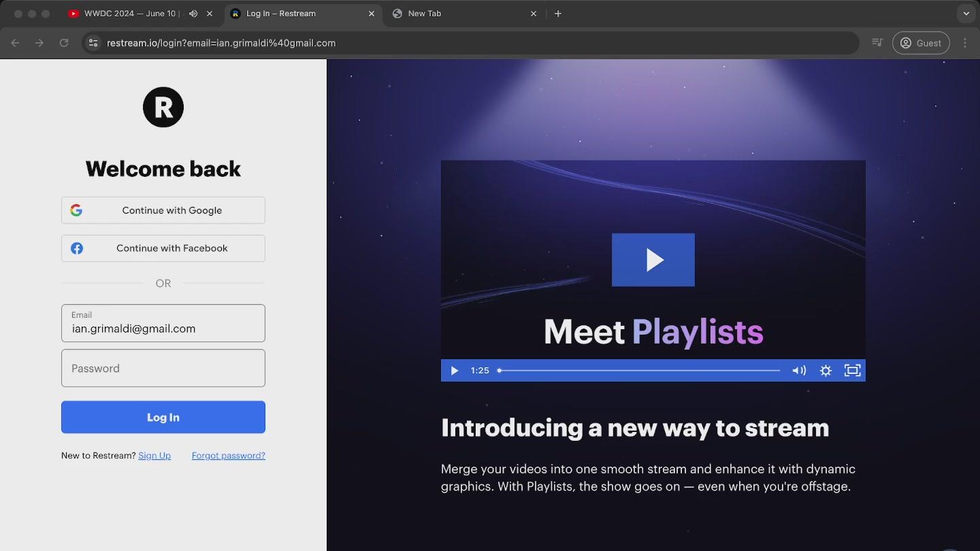980x551 pixels.
Task: Open the Guest profile menu
Action: coord(921,43)
